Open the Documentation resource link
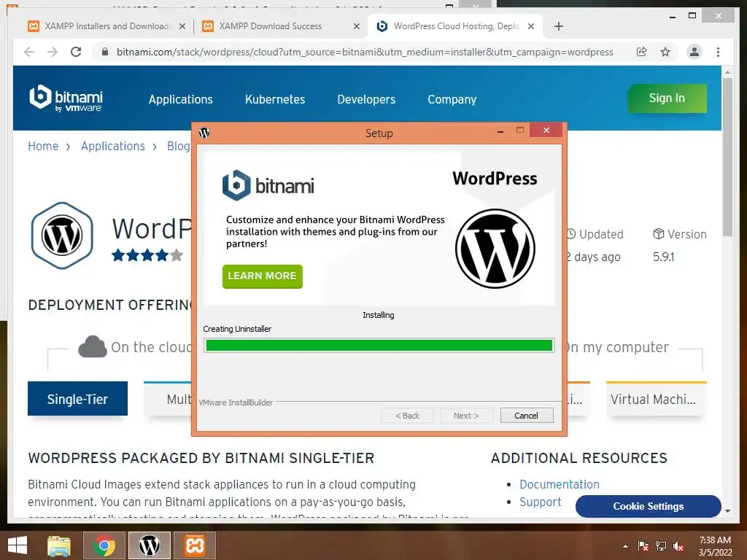Viewport: 747px width, 560px height. pyautogui.click(x=560, y=484)
